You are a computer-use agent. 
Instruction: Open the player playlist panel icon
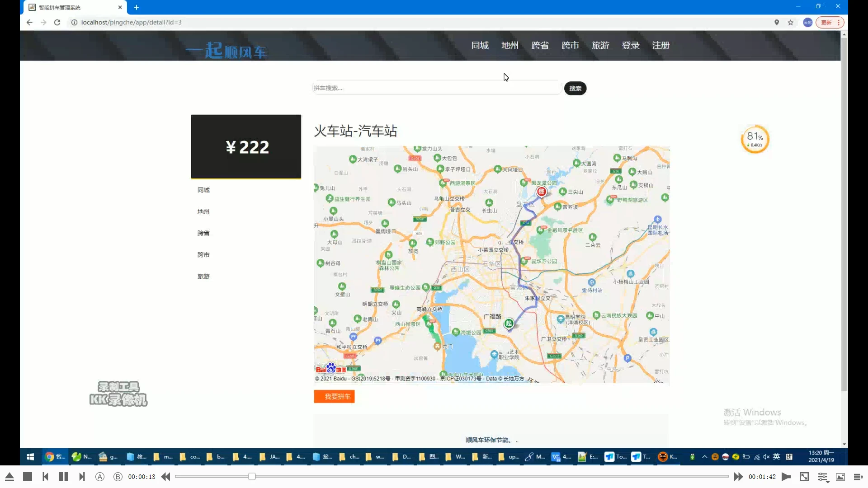coord(858,477)
